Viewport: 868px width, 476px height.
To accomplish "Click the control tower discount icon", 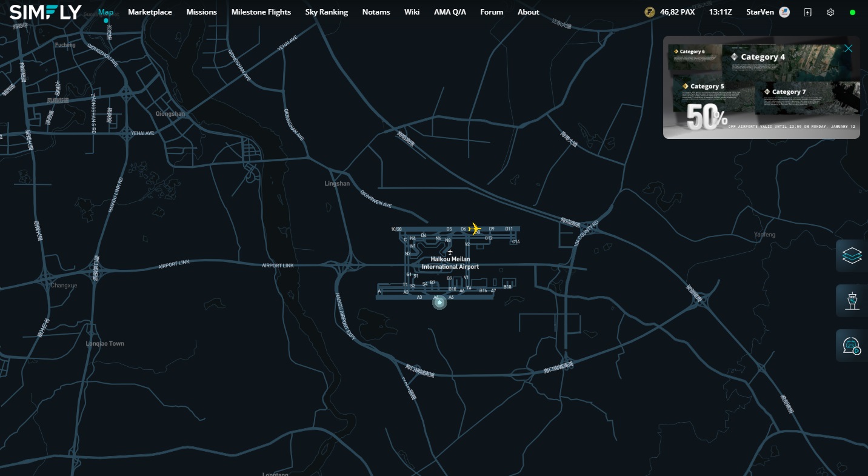I will click(852, 301).
